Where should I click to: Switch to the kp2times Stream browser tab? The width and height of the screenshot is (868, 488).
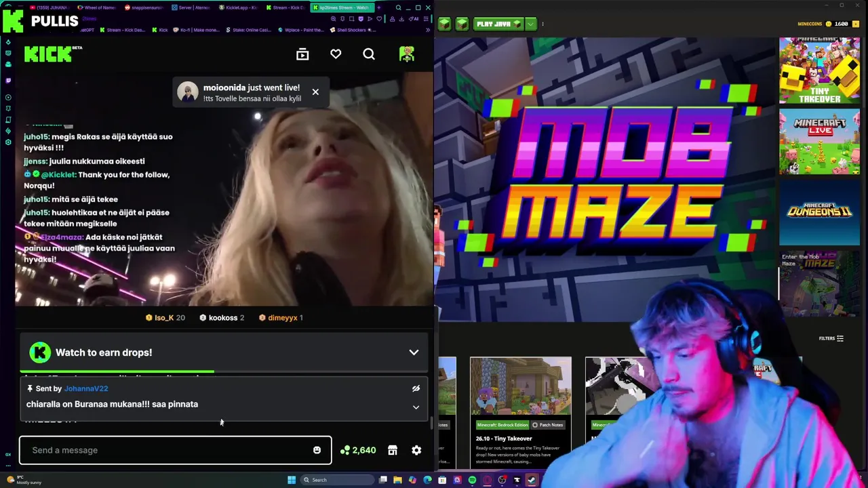pyautogui.click(x=342, y=7)
